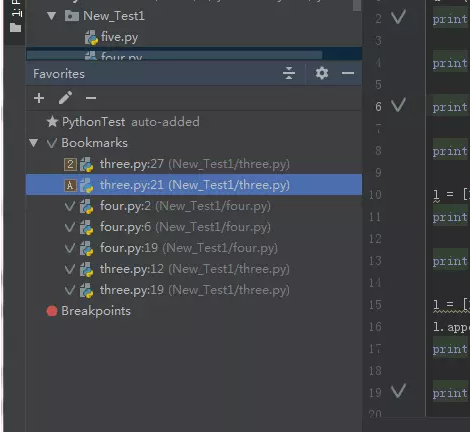
Task: Select bookmark four.py:6
Action: pos(194,227)
